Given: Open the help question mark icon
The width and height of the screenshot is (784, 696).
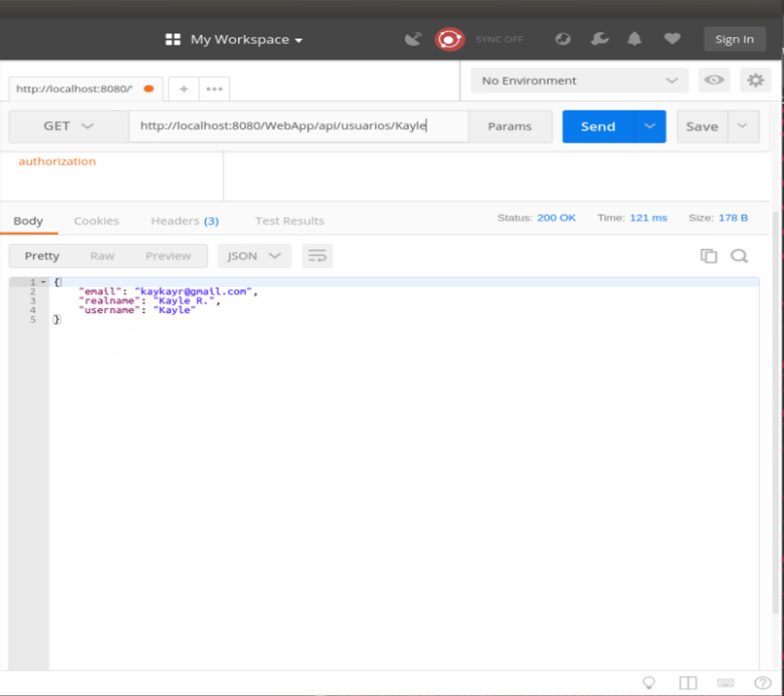Looking at the screenshot, I should point(763,682).
